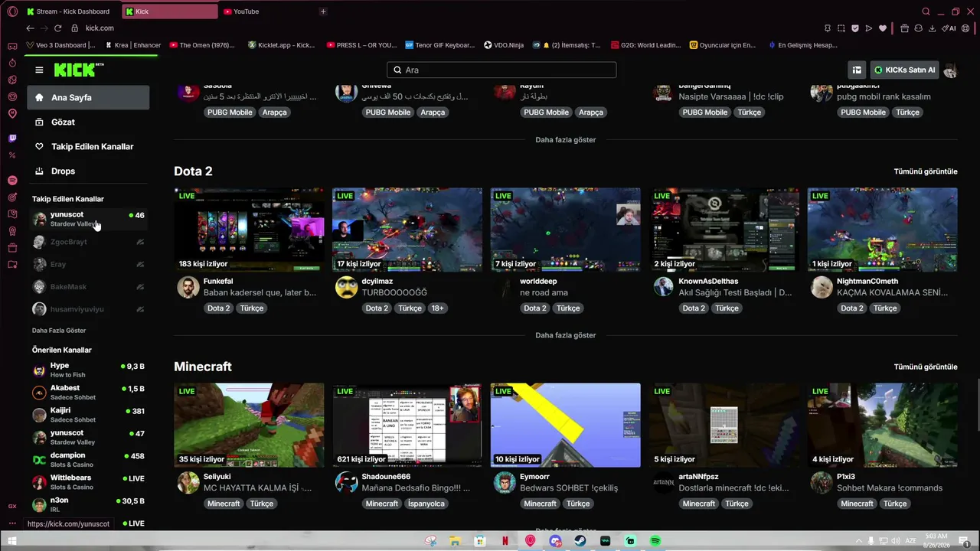980x551 pixels.
Task: Open Kaijiri channel in recommended list
Action: [x=88, y=415]
